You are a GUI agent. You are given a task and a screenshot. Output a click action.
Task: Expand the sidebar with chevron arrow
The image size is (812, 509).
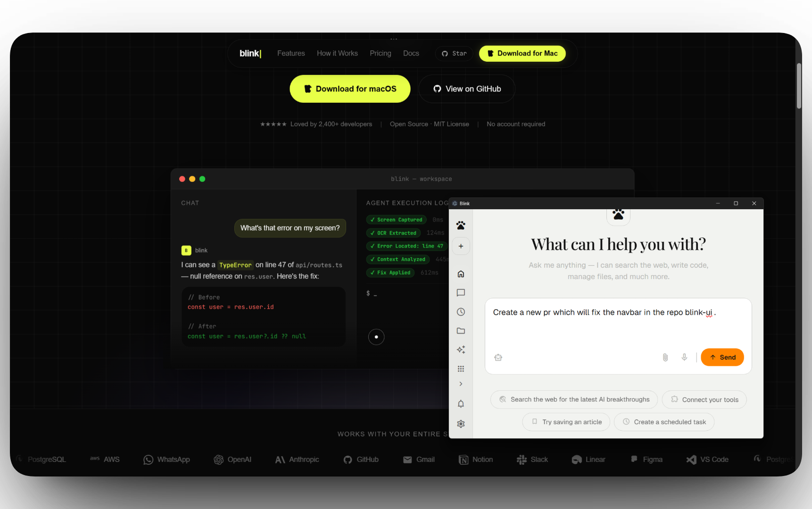click(x=461, y=384)
